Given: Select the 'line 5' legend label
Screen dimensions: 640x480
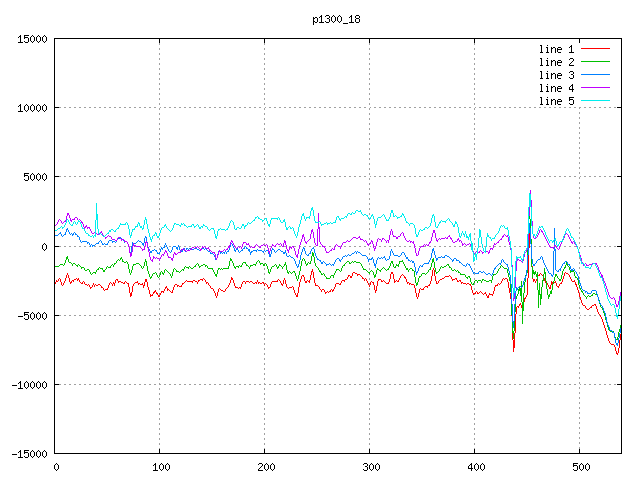Looking at the screenshot, I should tap(556, 101).
